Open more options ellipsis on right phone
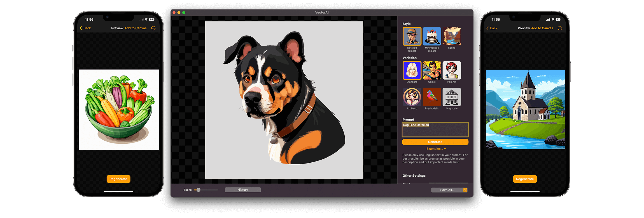This screenshot has height=218, width=644. click(x=560, y=28)
